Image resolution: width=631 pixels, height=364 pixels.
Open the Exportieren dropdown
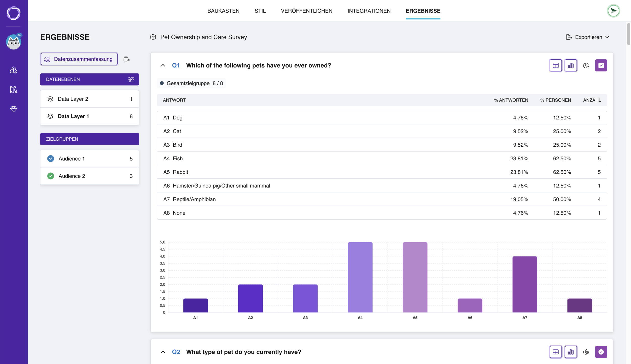click(588, 37)
